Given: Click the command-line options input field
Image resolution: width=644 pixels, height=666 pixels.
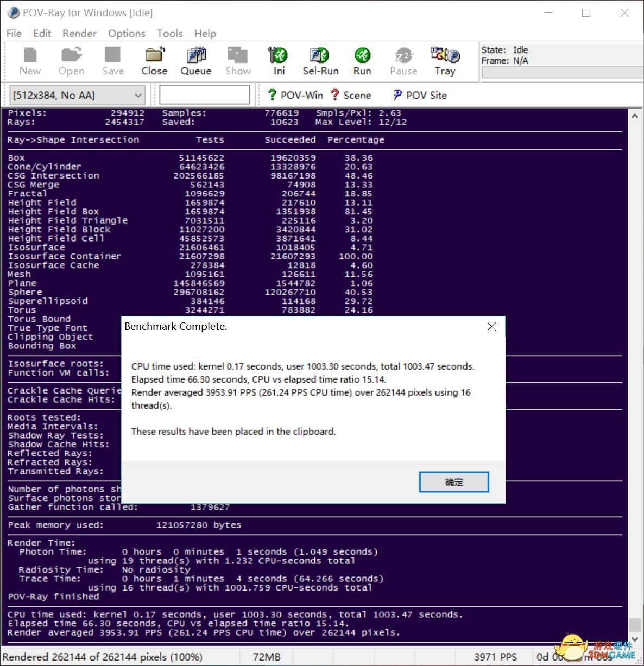Looking at the screenshot, I should [x=204, y=95].
